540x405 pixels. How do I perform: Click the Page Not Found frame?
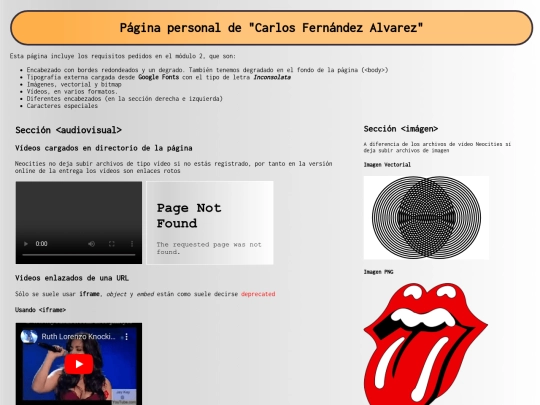210,223
